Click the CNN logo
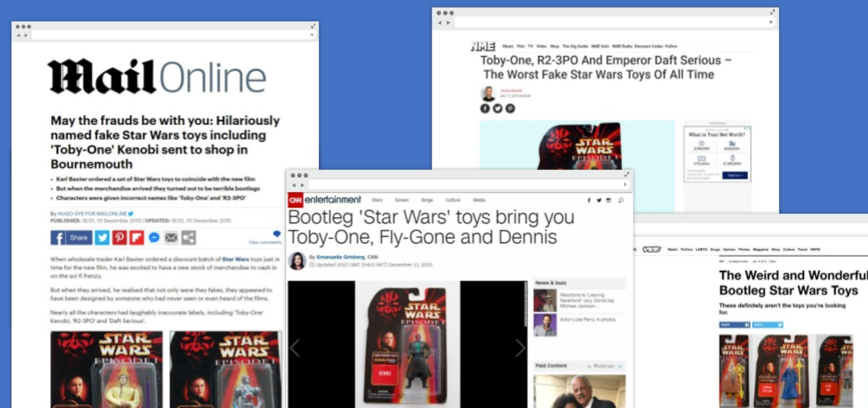 [x=295, y=200]
